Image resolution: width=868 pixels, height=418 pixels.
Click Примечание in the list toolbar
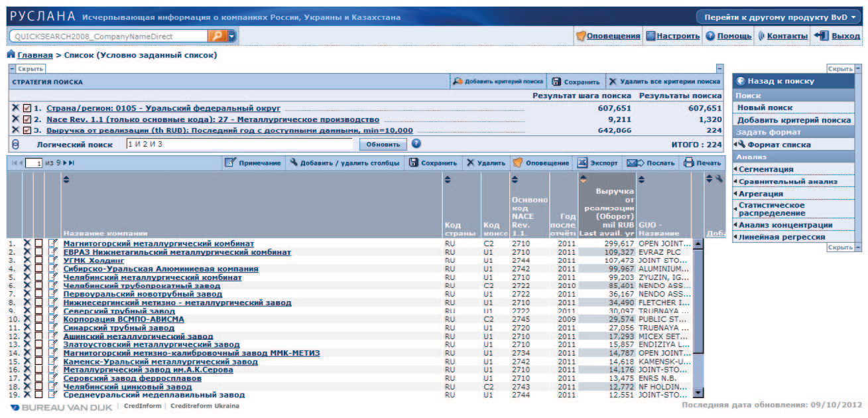click(x=253, y=163)
